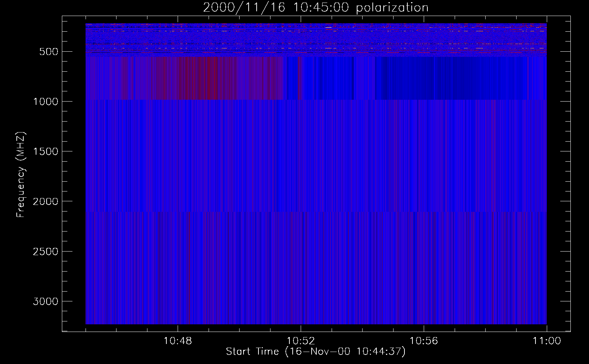The width and height of the screenshot is (589, 364).
Task: Click the 500 frequency tick label
Action: click(x=49, y=52)
